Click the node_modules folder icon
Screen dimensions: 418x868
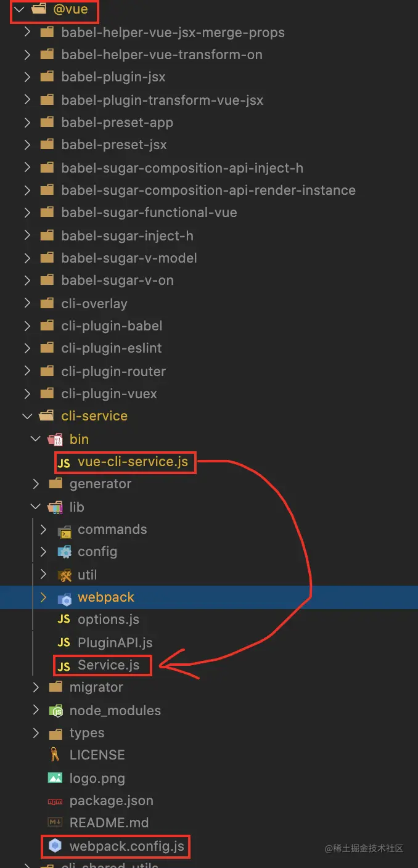click(x=55, y=710)
